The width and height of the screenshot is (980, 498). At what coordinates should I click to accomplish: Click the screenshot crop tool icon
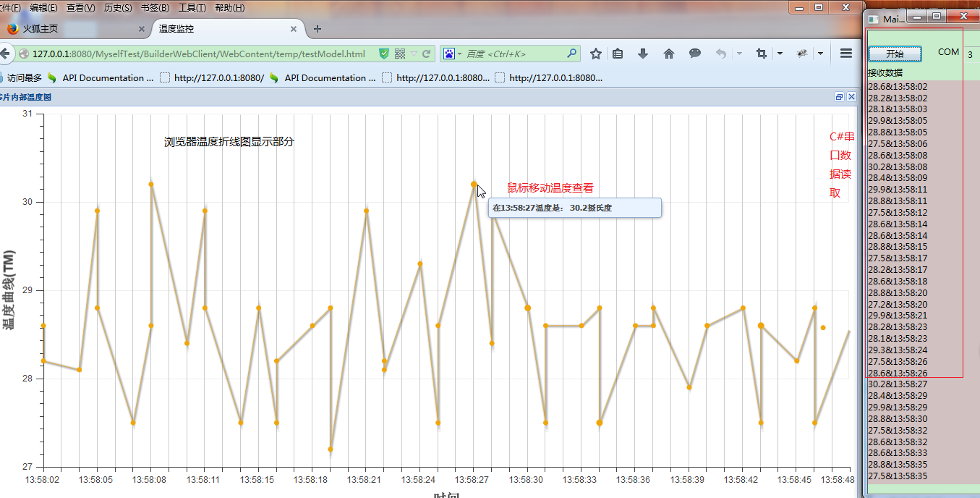tap(762, 54)
